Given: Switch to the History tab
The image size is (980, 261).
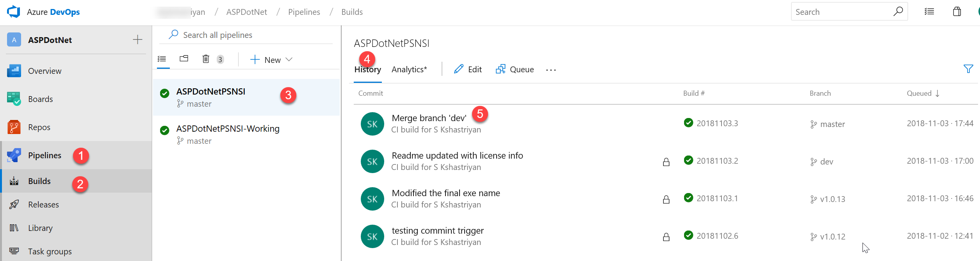Looking at the screenshot, I should (x=368, y=70).
